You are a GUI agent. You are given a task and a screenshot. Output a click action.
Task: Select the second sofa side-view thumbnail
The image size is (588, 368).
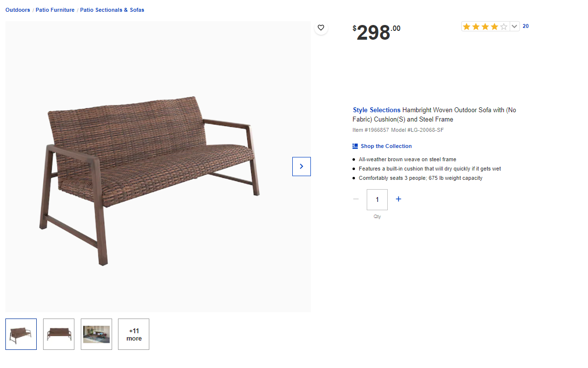pos(58,334)
